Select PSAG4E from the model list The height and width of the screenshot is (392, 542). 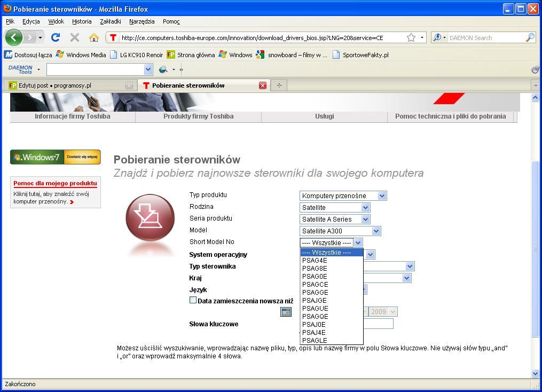coord(332,260)
